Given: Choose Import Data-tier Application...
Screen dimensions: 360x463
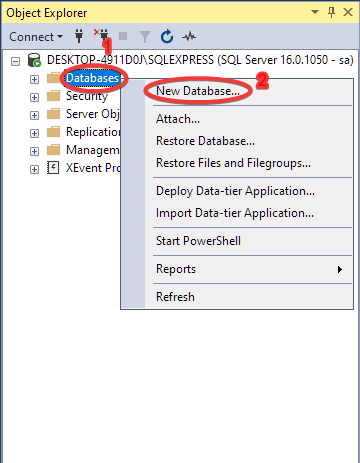Looking at the screenshot, I should [x=249, y=213].
